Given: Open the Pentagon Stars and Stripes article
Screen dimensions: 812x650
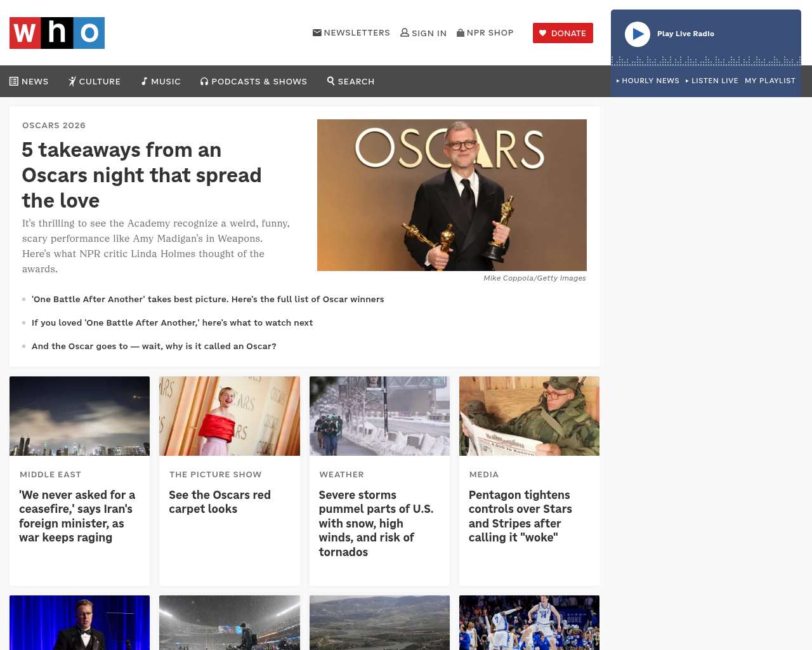Looking at the screenshot, I should (x=520, y=516).
